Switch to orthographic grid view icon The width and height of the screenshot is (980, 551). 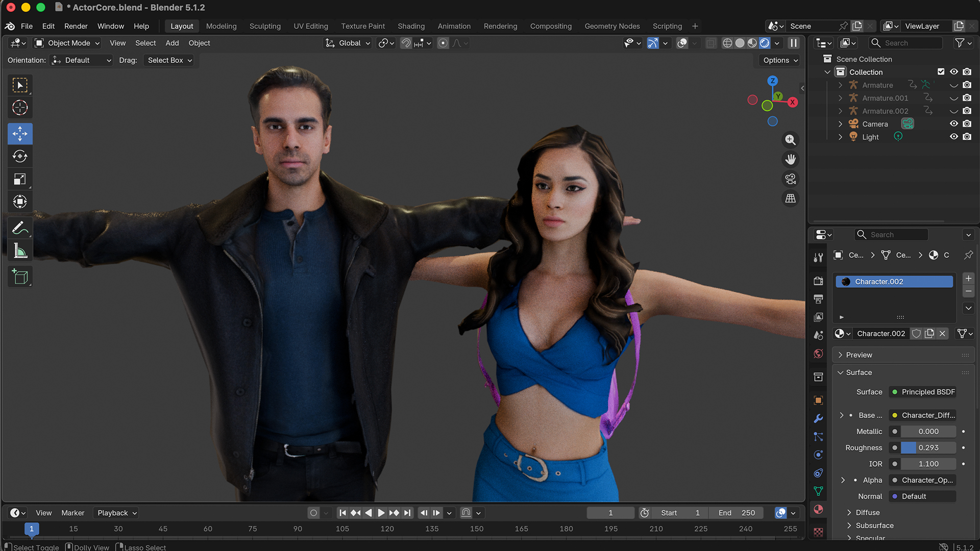point(790,198)
